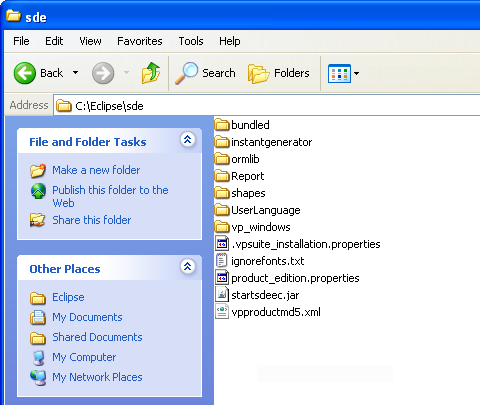Image resolution: width=480 pixels, height=405 pixels.
Task: Open Shared Documents link
Action: (x=97, y=337)
